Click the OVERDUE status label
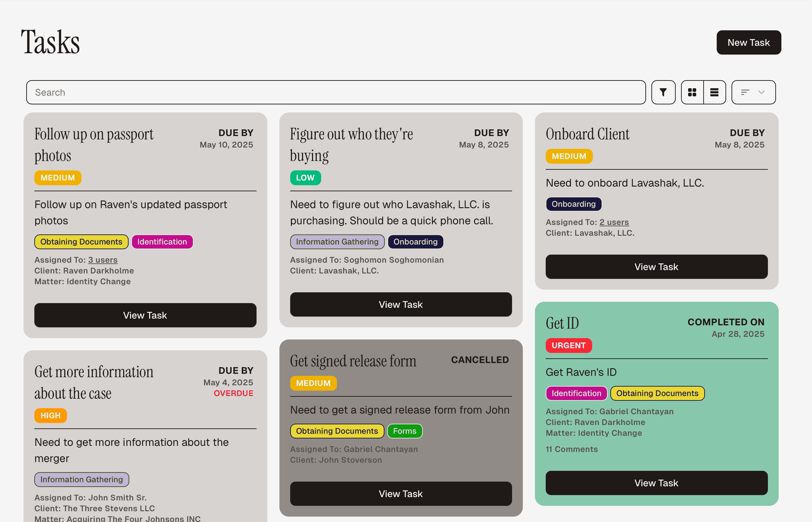This screenshot has height=522, width=812. click(x=233, y=393)
